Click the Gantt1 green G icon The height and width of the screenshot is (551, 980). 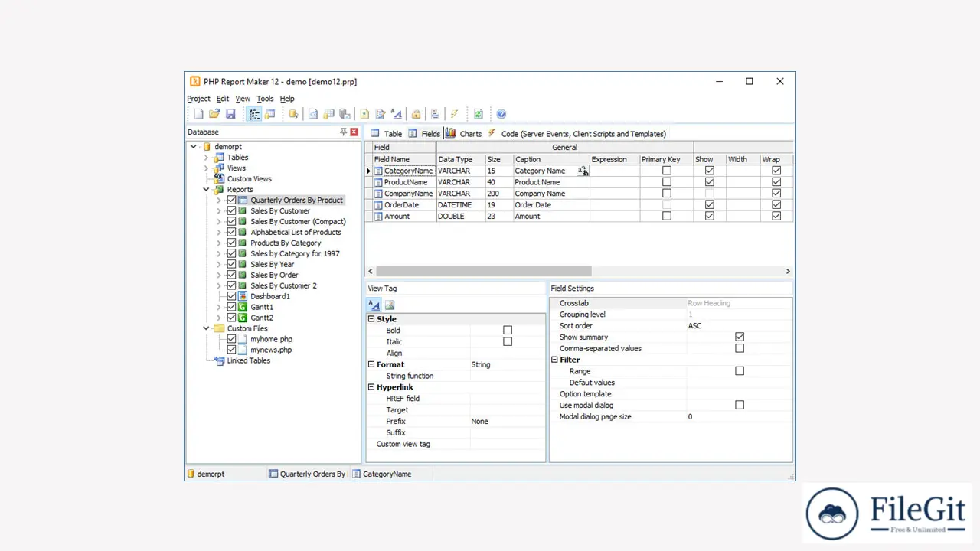click(243, 307)
